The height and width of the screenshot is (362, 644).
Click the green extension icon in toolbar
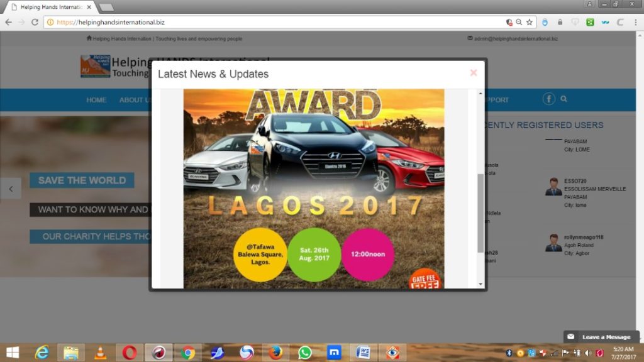[590, 22]
